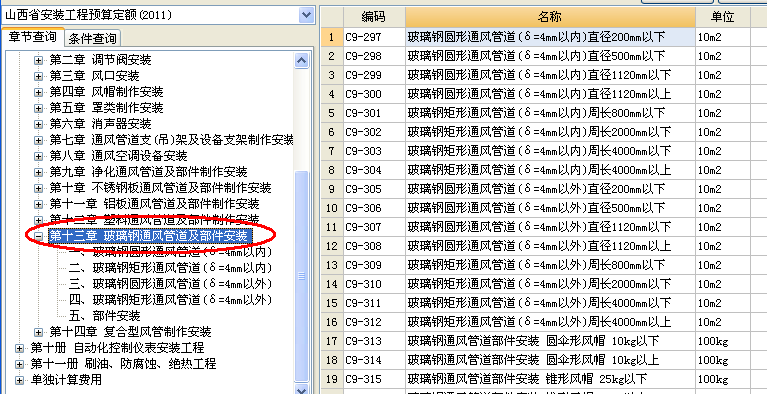This screenshot has height=394, width=767.
Task: Expand 第十一册 刷油、防腐蚀、绝热工程 node
Action: [19, 364]
